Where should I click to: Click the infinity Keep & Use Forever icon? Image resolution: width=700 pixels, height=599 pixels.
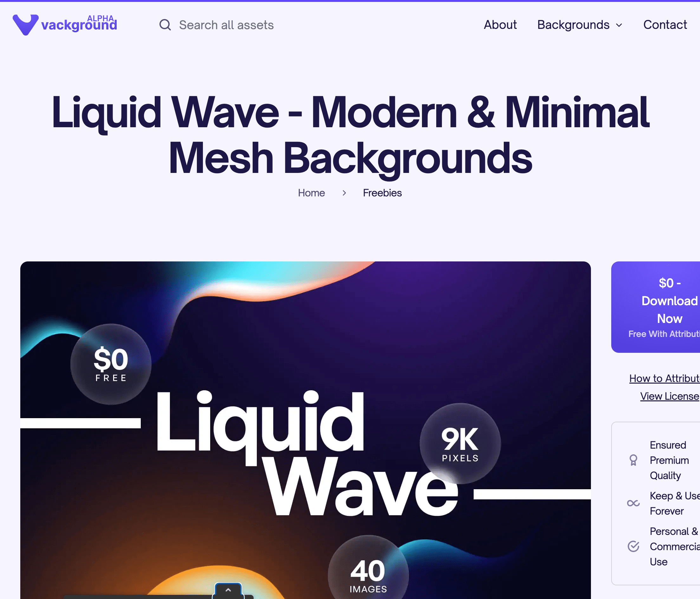(633, 503)
